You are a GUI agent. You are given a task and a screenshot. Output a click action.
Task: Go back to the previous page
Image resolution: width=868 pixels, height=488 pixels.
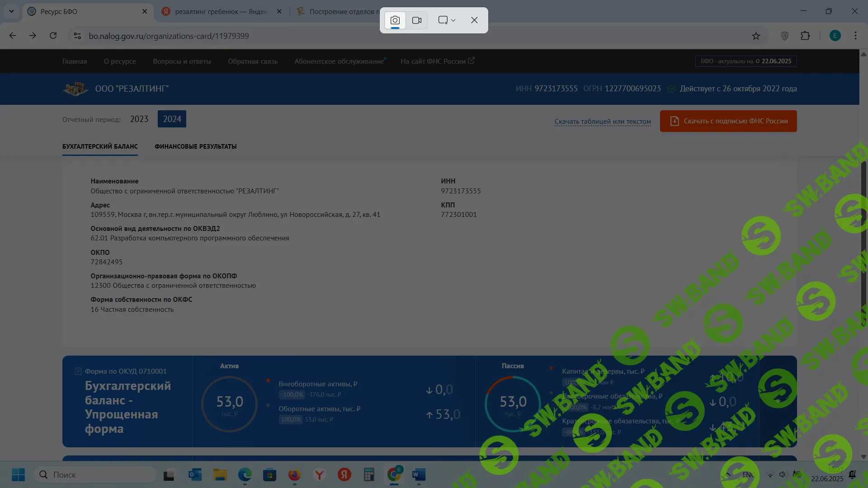coord(13,36)
